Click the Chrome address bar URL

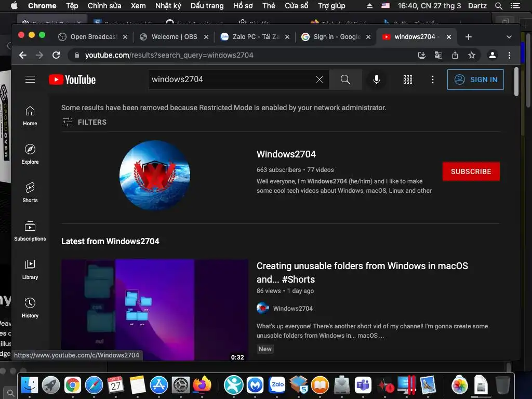tap(169, 55)
